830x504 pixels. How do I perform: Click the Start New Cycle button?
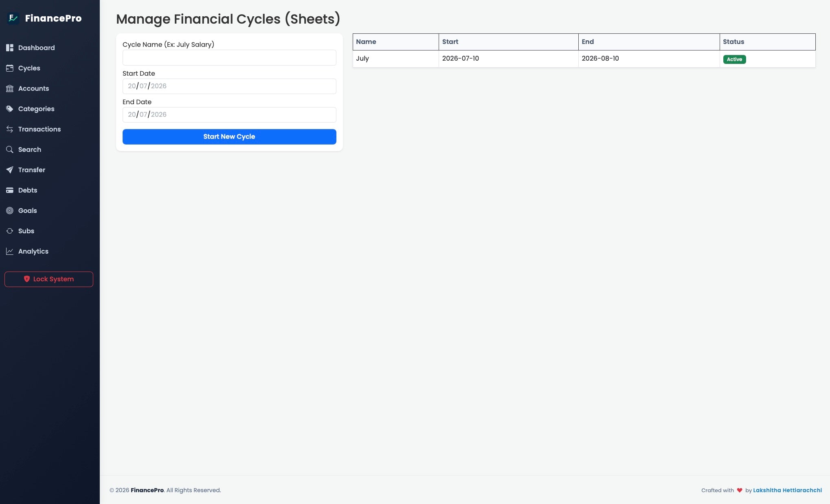point(229,137)
